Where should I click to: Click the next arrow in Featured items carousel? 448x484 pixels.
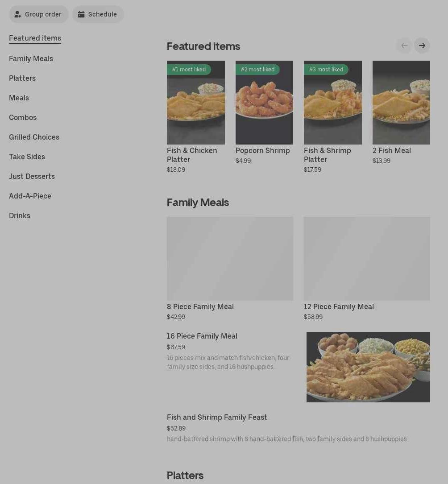coord(422,46)
